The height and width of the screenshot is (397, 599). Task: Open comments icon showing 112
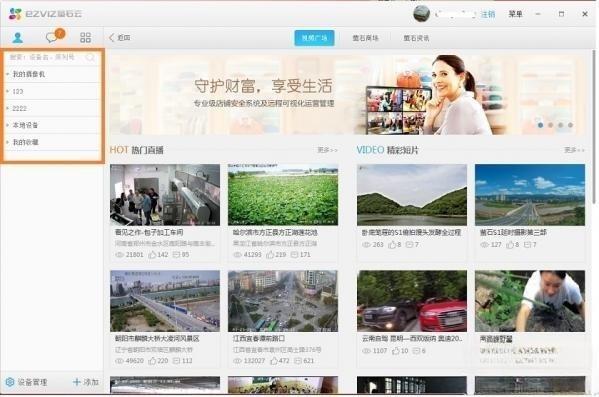tap(176, 361)
